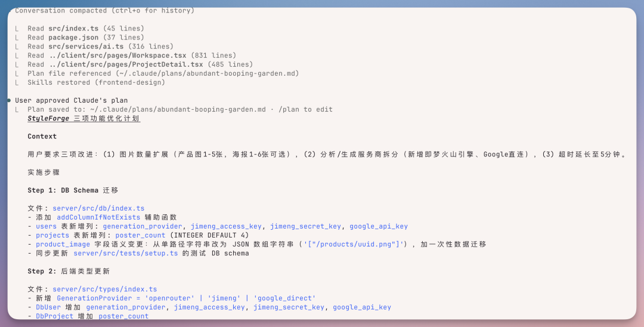Click the '["/products/uuid.png"]' example string
644x327 pixels.
(x=354, y=245)
